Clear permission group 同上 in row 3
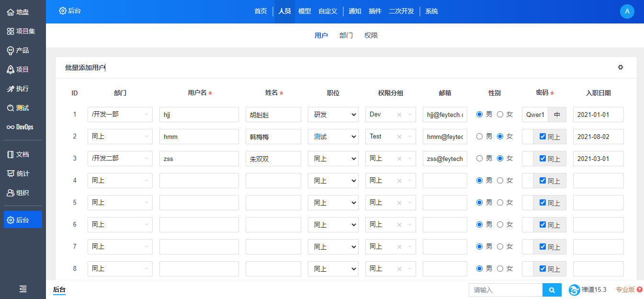This screenshot has height=299, width=644. pos(399,159)
